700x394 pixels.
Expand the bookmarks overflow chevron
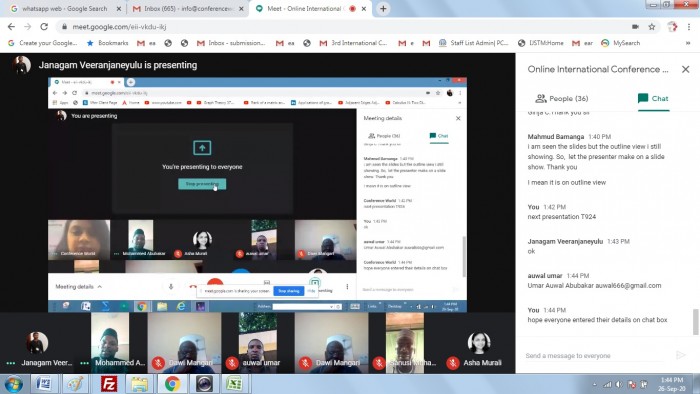click(688, 43)
